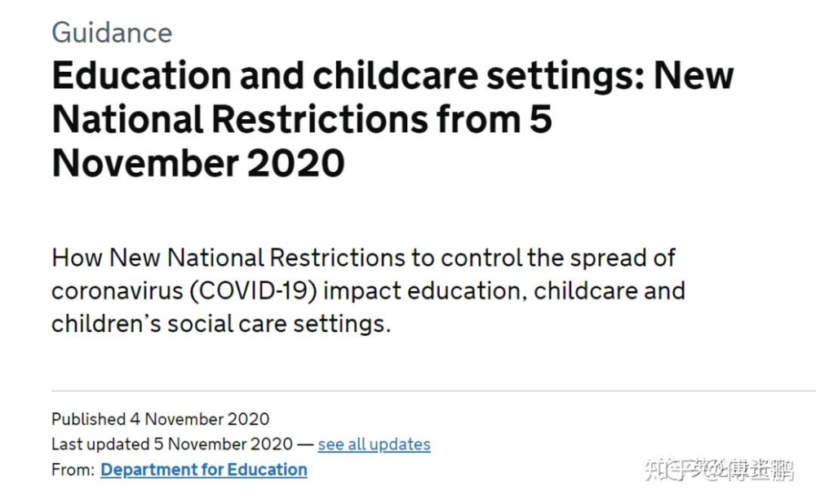Click '(COVID-19)' in the summary paragraph
The width and height of the screenshot is (816, 504).
coord(253,291)
